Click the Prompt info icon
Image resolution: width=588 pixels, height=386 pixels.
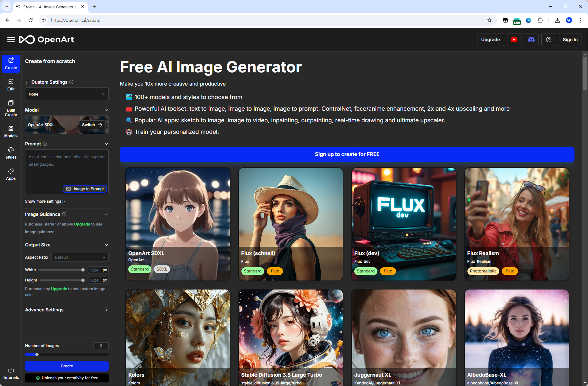(x=45, y=144)
